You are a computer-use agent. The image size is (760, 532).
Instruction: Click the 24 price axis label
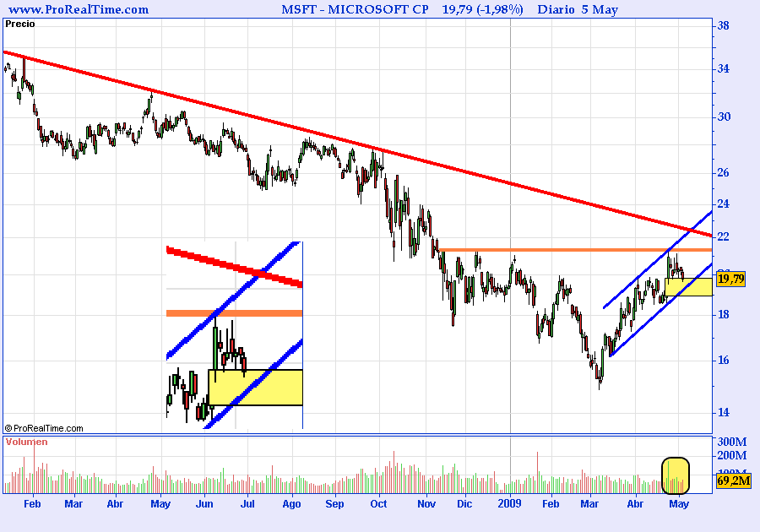coord(723,204)
